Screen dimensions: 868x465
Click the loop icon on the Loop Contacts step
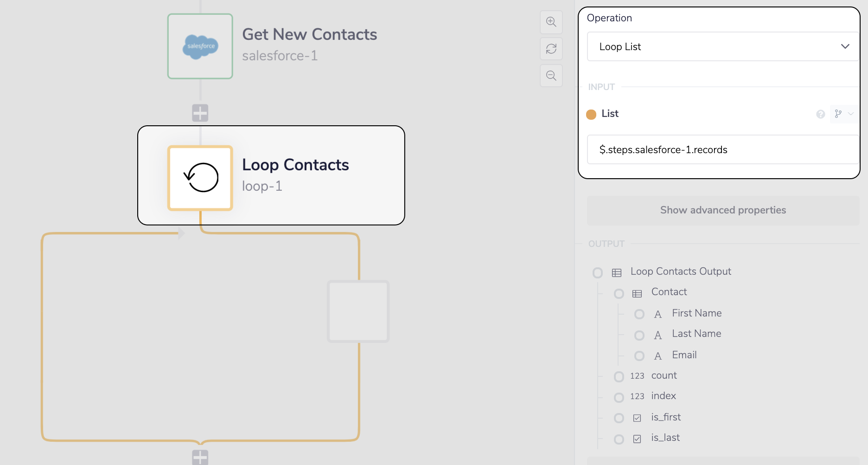(x=200, y=178)
